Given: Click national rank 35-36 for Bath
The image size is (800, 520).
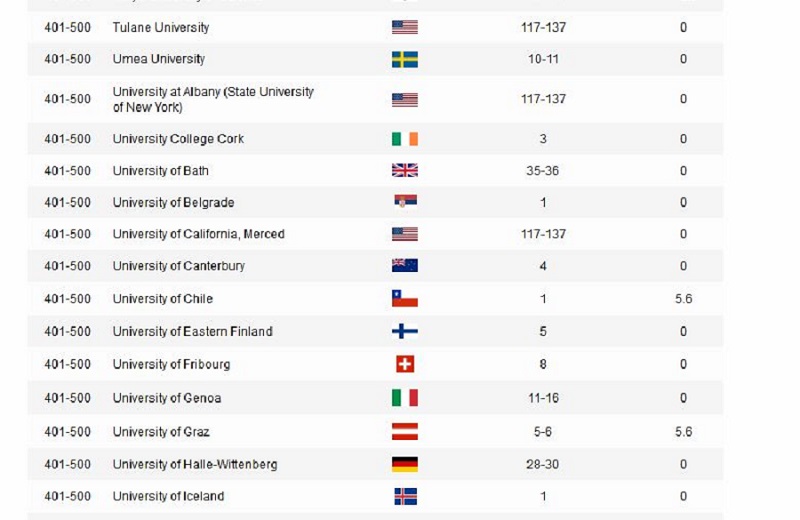Looking at the screenshot, I should pyautogui.click(x=543, y=171).
